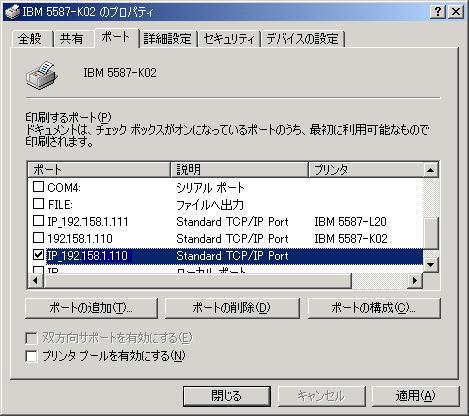Click the horizontal scroll right arrow
Image resolution: width=469 pixels, height=416 pixels.
point(415,281)
